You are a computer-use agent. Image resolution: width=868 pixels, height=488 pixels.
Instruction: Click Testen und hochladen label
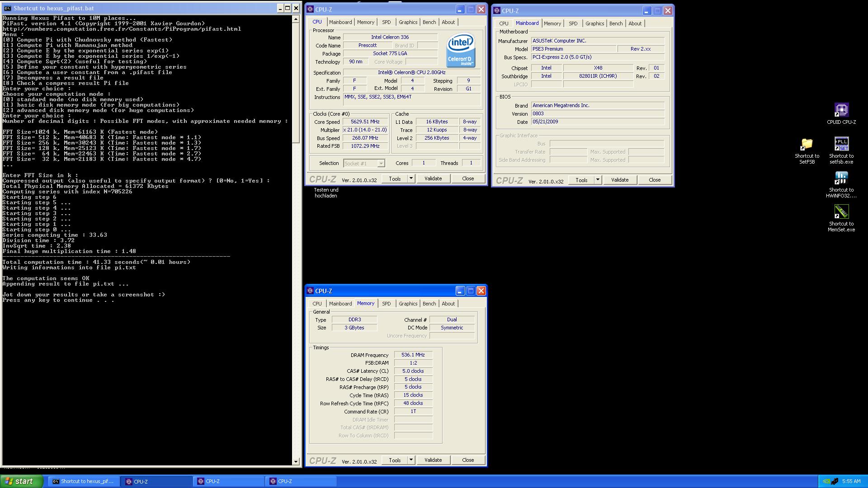326,193
